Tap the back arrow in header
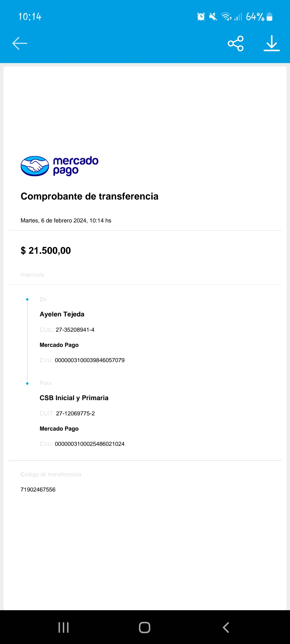This screenshot has height=644, width=290. 20,43
